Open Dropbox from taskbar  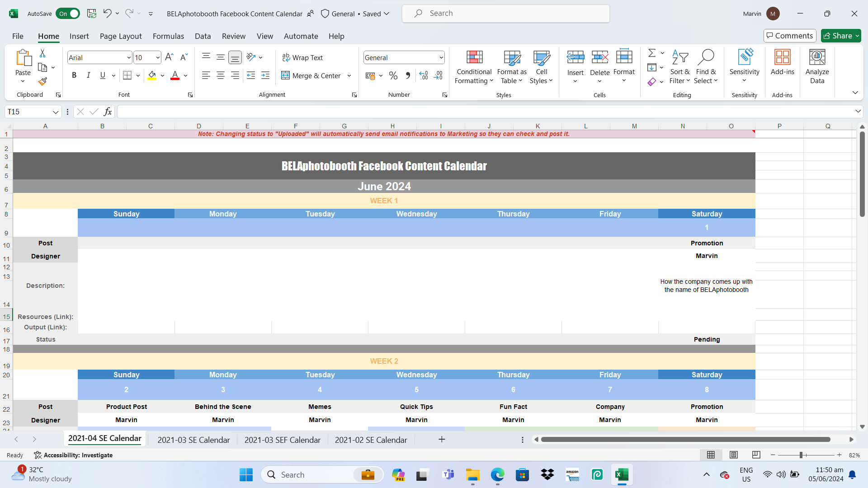coord(547,475)
